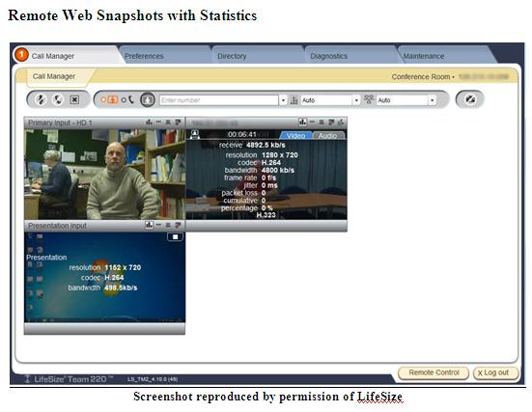The image size is (532, 412).
Task: Click the version string LS_TM2_4.10.0 (49)
Action: (153, 379)
